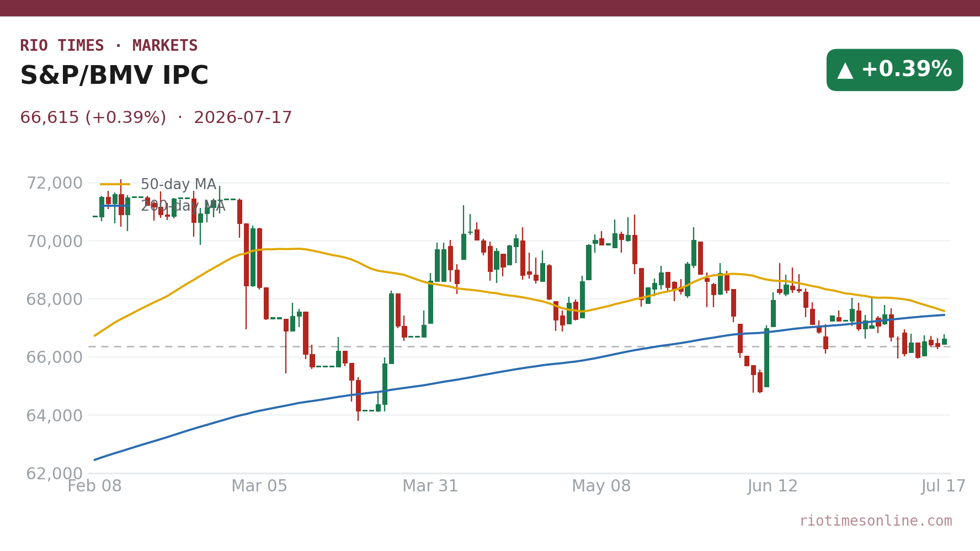Click the 66,615 (+0.39%) price line

(156, 118)
